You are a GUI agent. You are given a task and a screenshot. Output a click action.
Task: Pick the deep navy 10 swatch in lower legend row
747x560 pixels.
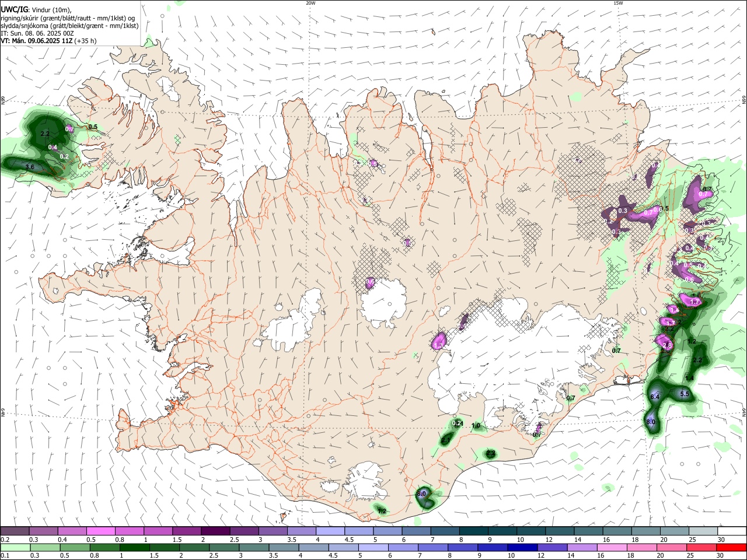[x=523, y=547]
